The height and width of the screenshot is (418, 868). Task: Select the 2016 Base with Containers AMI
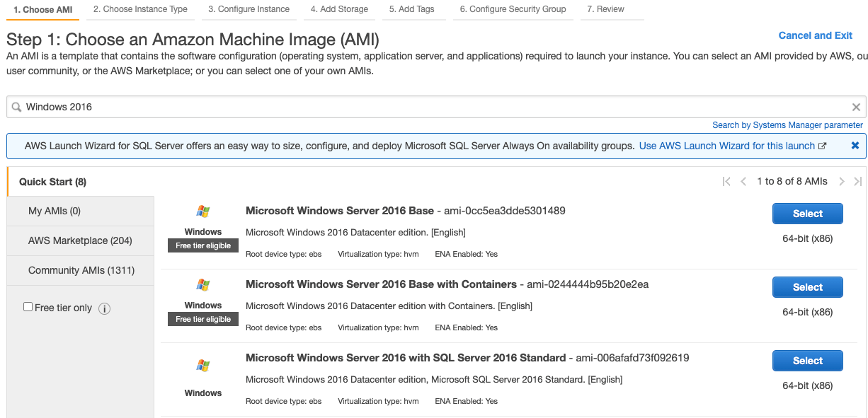coord(807,287)
